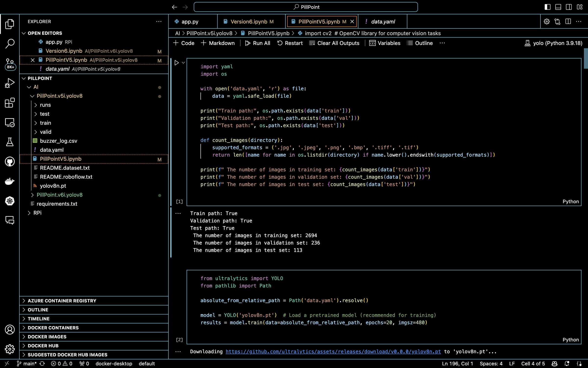This screenshot has height=368, width=588.
Task: Expand the Docker Containers section
Action: (x=53, y=328)
